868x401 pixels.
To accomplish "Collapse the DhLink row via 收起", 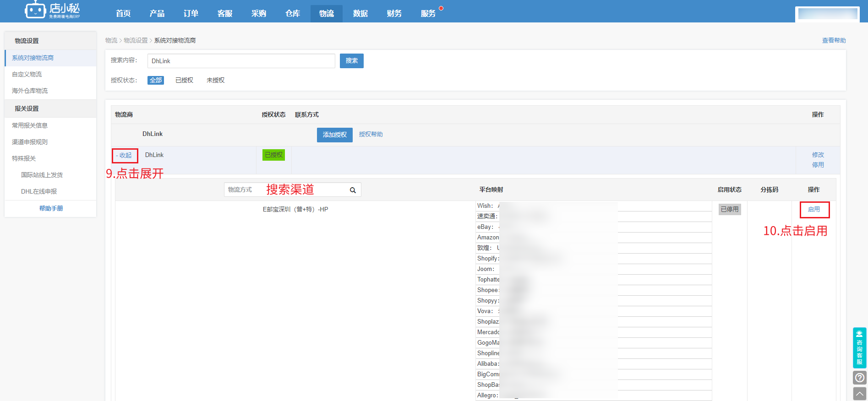I will click(124, 155).
